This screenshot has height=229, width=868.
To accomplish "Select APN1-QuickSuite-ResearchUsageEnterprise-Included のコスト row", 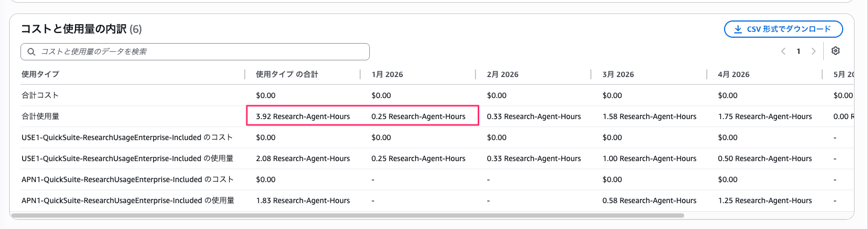I will point(128,179).
